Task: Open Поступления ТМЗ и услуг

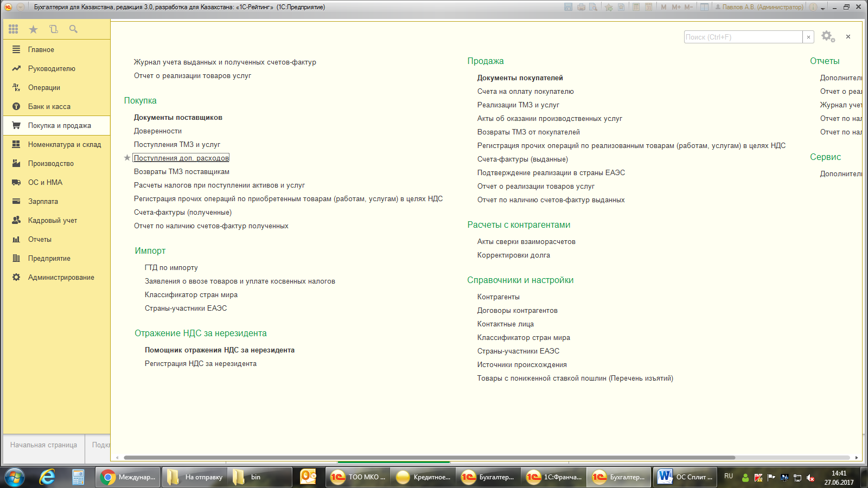Action: pos(177,145)
